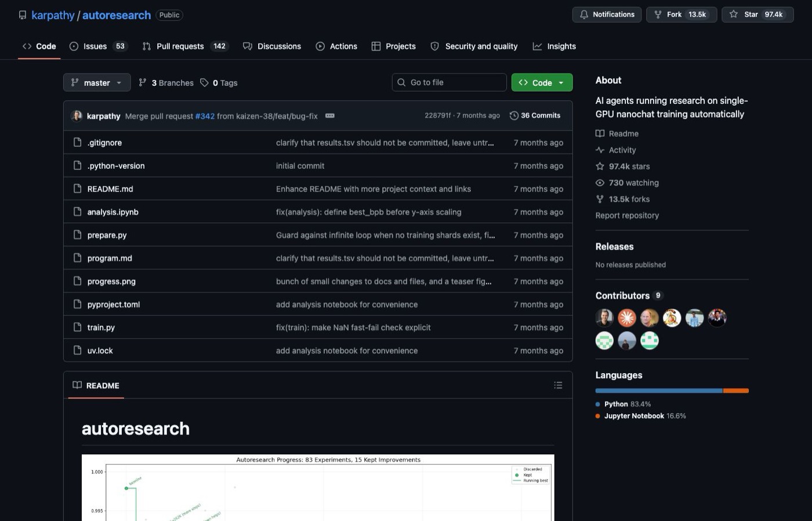Click karpathy's avatar in commit bar
Screen dimensions: 812x521
coord(77,116)
